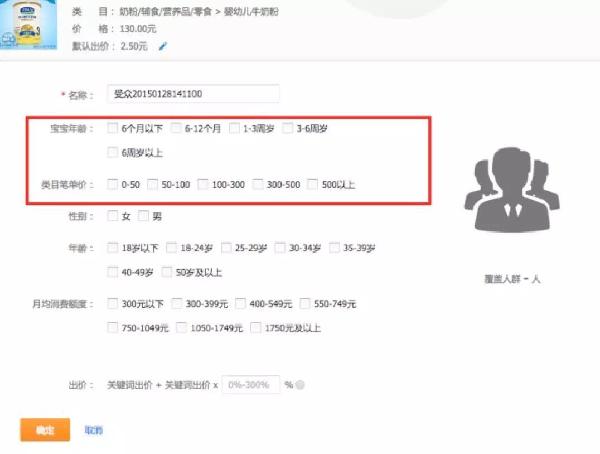The image size is (600, 454).
Task: Click the 0%-300% bid percentage field
Action: 251,385
